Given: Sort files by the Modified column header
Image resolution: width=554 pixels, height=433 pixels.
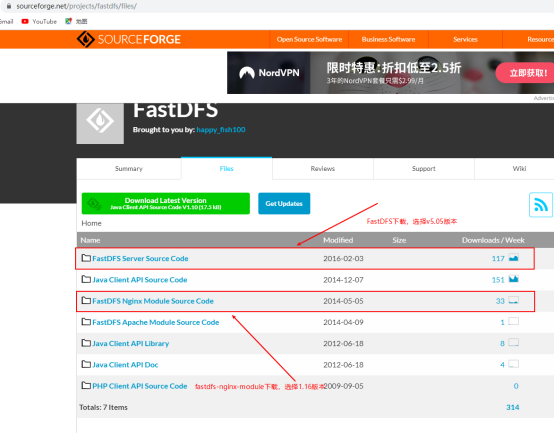Looking at the screenshot, I should pyautogui.click(x=338, y=240).
